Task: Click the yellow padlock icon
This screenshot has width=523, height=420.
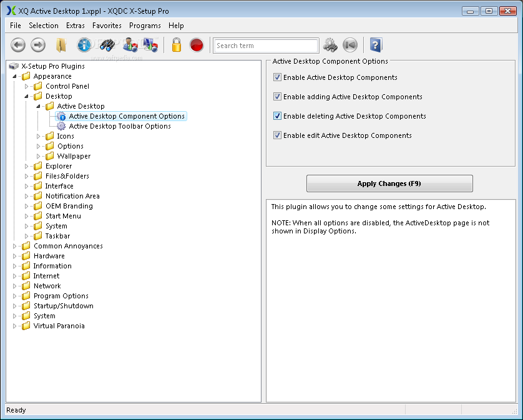Action: click(x=177, y=45)
